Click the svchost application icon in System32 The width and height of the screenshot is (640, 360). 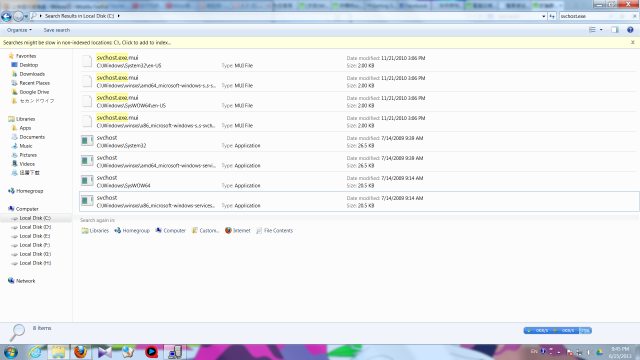87,141
